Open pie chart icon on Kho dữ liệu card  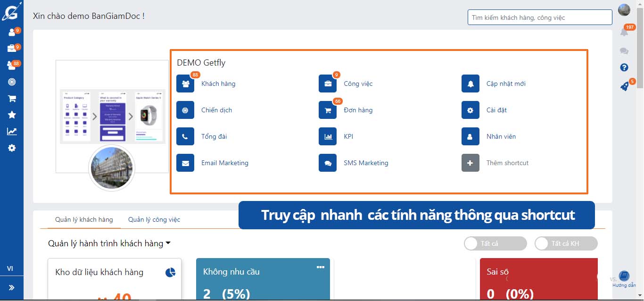point(171,272)
